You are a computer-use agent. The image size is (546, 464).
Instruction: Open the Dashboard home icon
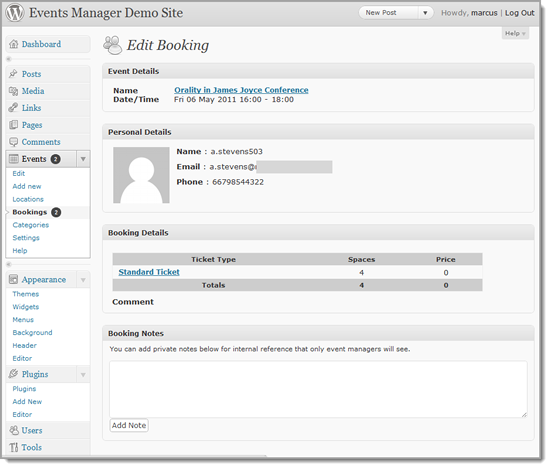(14, 44)
